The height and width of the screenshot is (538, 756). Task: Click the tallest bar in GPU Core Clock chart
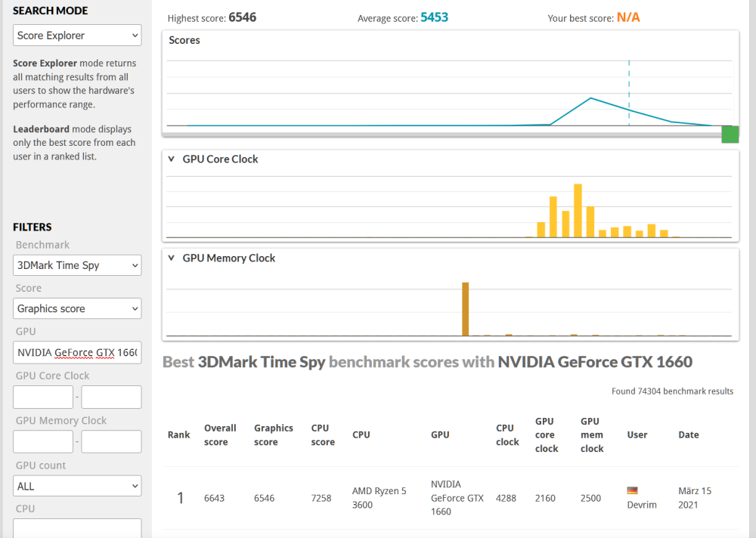coord(578,211)
